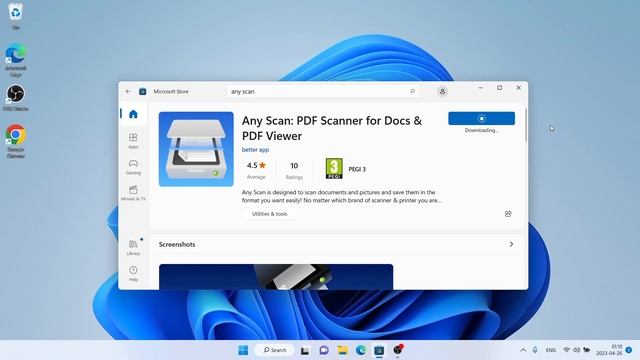Select the Microsoft Edge desktop shortcut
The image size is (640, 360).
point(16,60)
